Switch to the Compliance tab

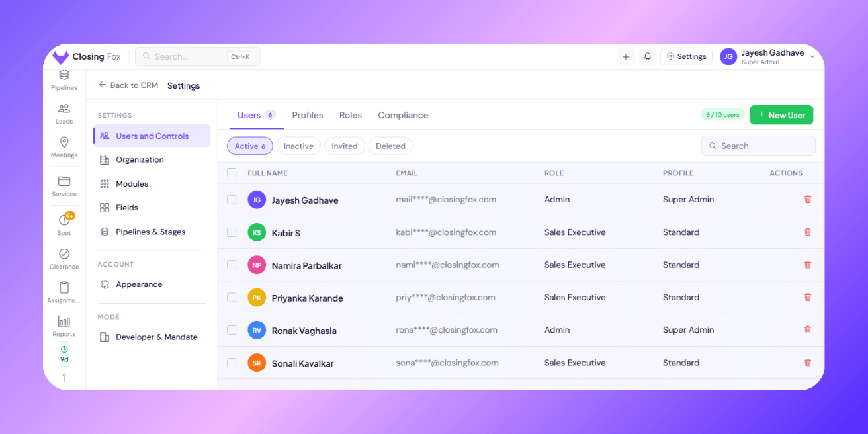[403, 115]
